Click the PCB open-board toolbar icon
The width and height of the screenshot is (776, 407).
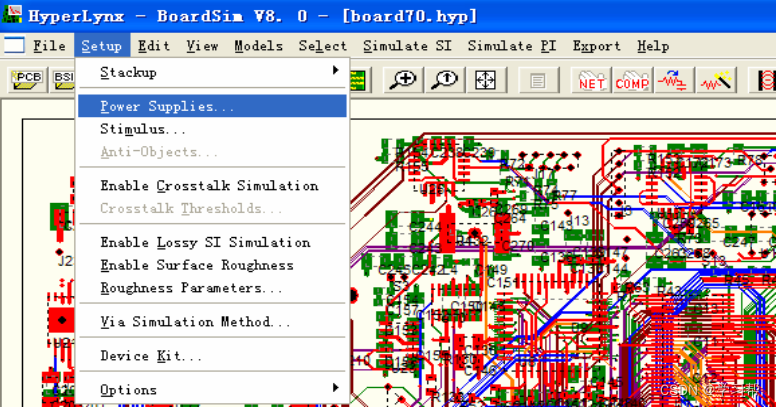(28, 80)
